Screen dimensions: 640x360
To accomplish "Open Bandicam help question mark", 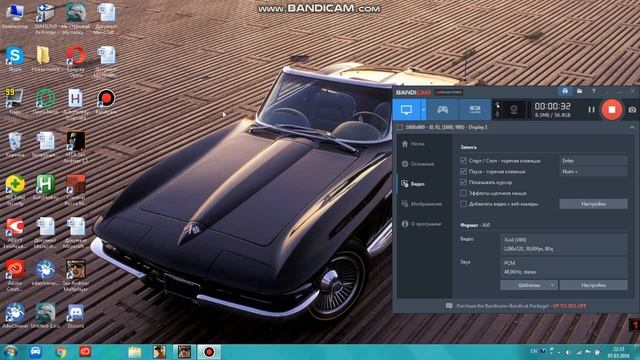I will point(593,91).
